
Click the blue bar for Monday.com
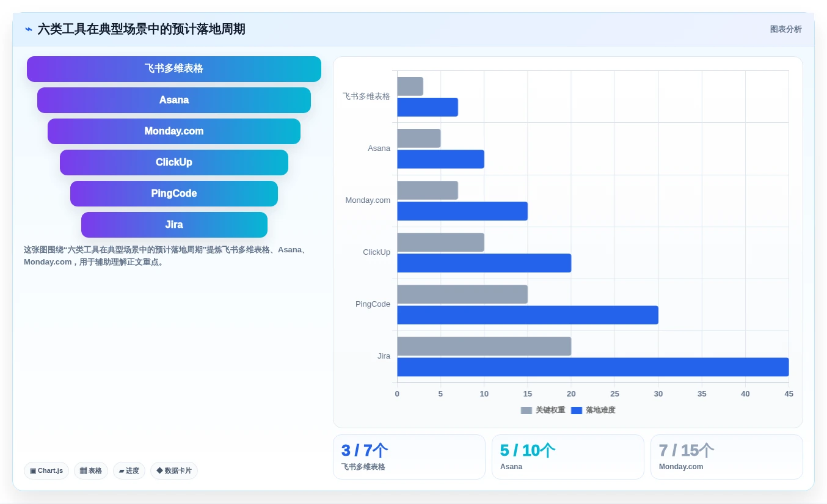(x=462, y=211)
